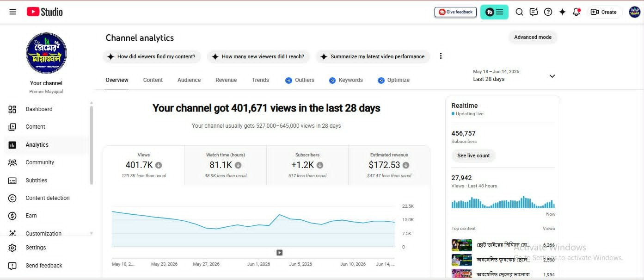Open the help question mark icon

click(x=548, y=12)
